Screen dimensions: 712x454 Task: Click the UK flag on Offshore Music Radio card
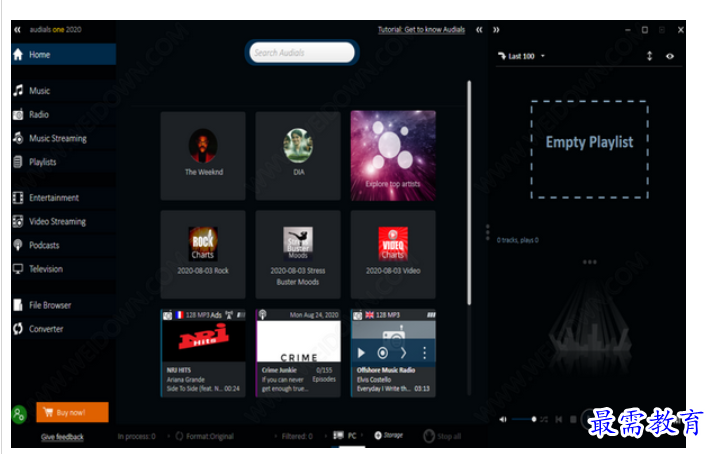point(370,315)
